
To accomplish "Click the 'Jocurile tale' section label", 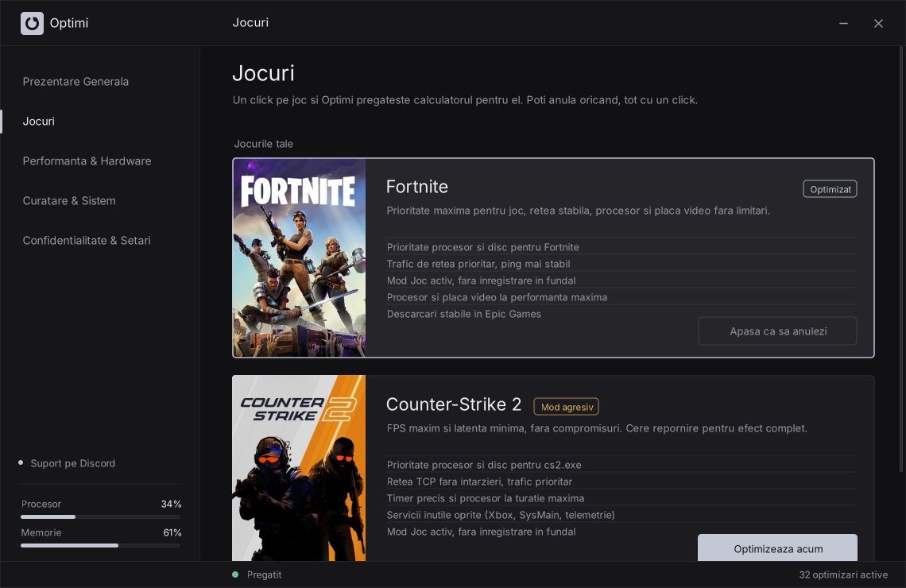I will [264, 144].
